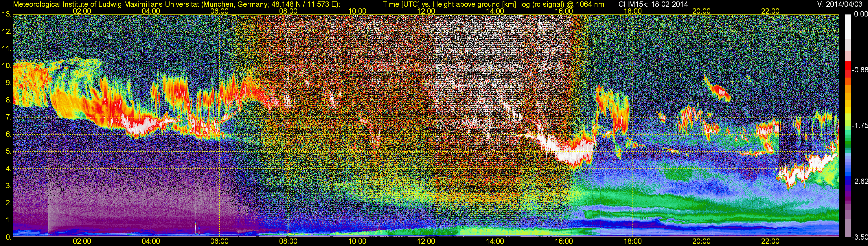Click height axis label 3 km
The height and width of the screenshot is (246, 868).
click(8, 186)
